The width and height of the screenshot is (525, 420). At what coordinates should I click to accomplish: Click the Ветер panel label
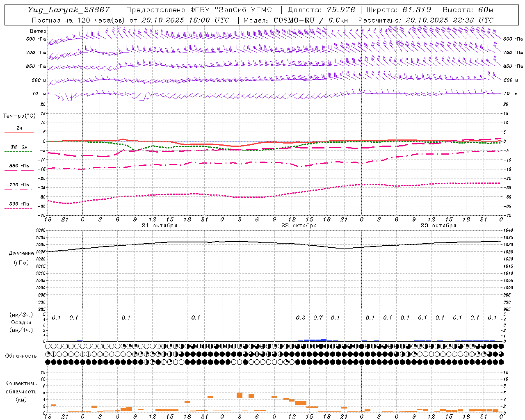click(38, 31)
